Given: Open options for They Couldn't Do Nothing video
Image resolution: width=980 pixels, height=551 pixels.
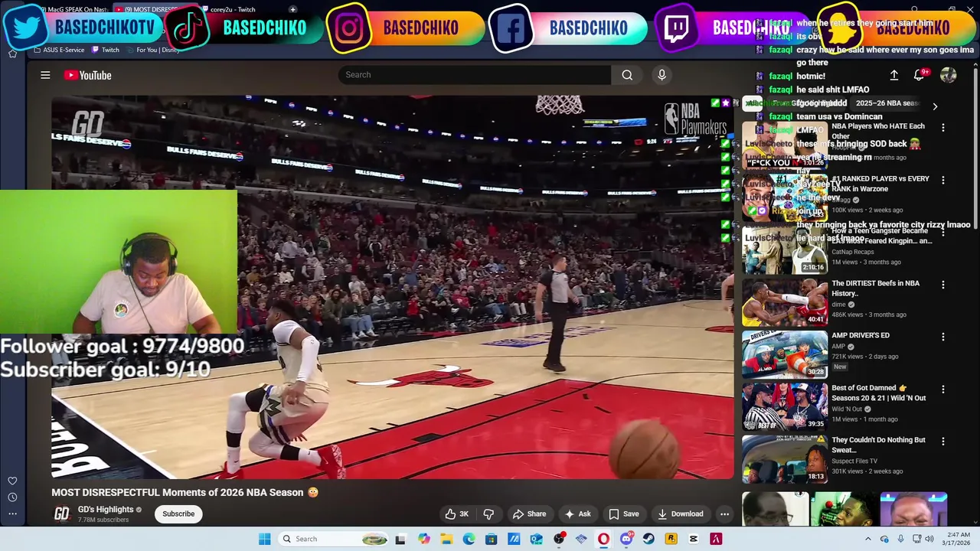Looking at the screenshot, I should click(x=943, y=442).
